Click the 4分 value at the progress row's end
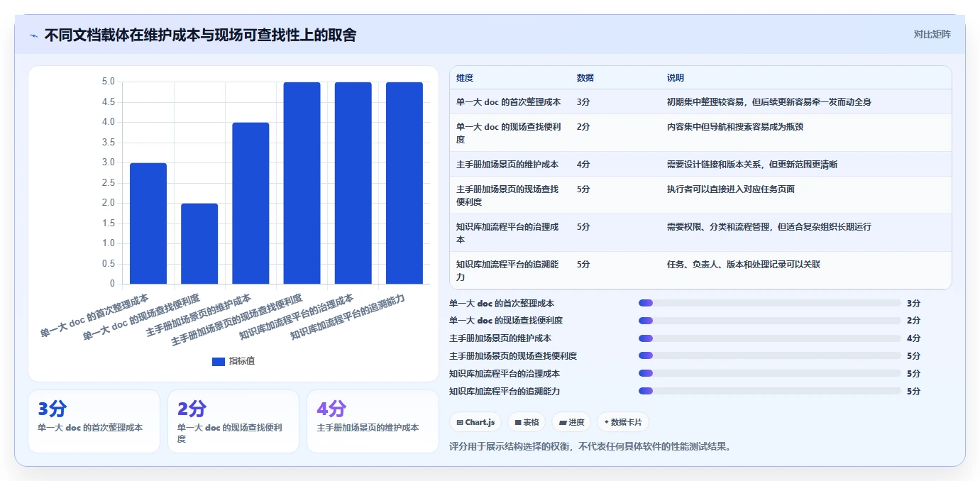Screen dimensions: 980x481 point(913,338)
